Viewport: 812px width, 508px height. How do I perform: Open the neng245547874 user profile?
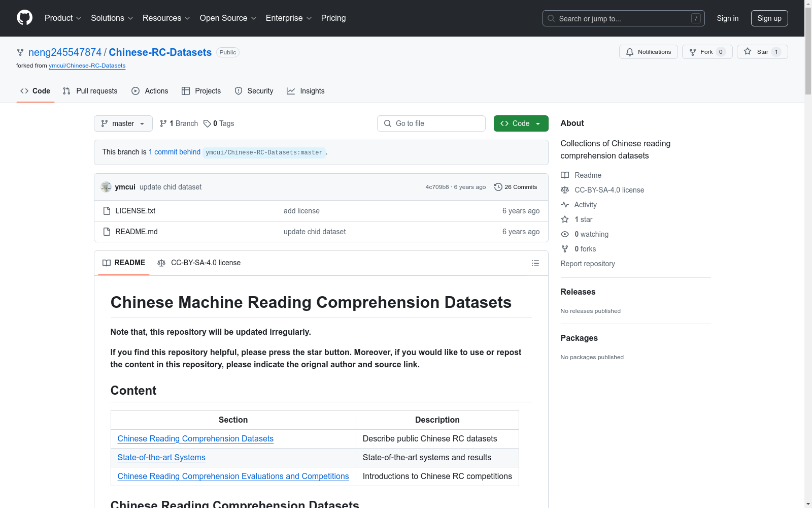pyautogui.click(x=65, y=52)
